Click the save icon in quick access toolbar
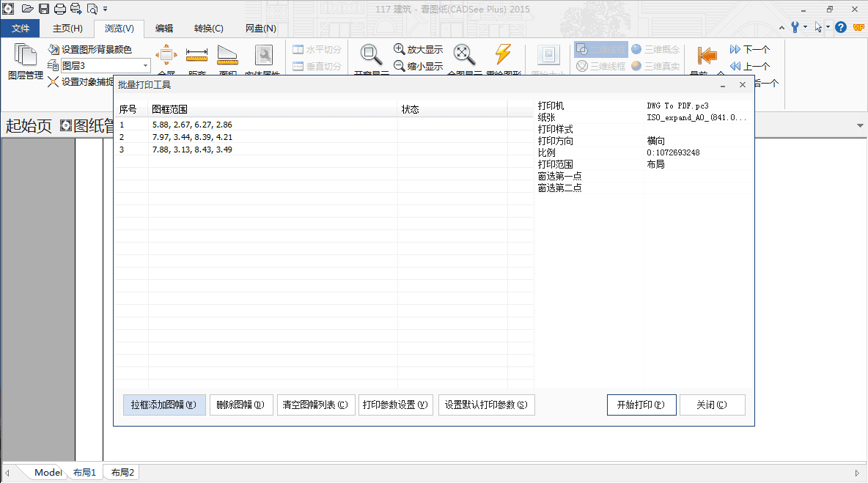This screenshot has height=483, width=868. (44, 9)
